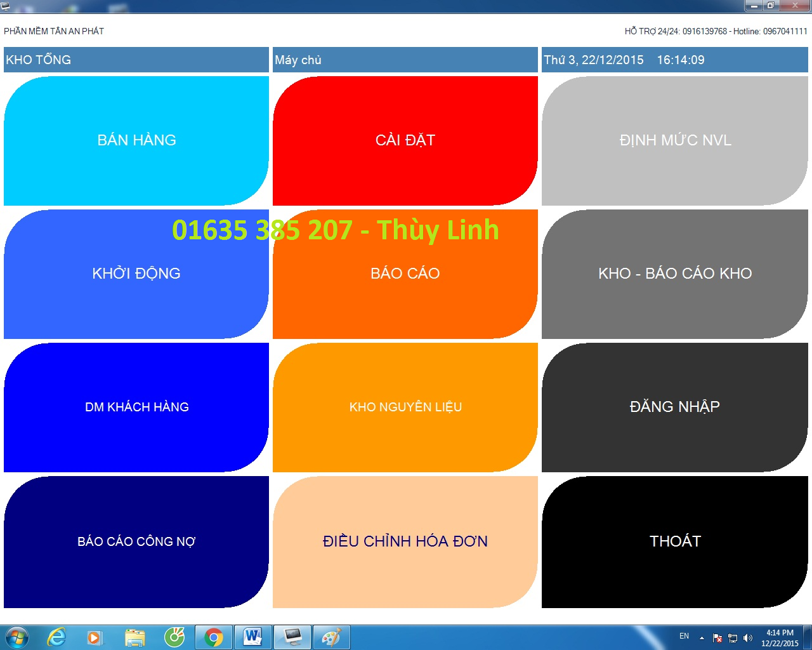Open Windows Media Player from taskbar
Screen dimensions: 812x650
[95, 637]
